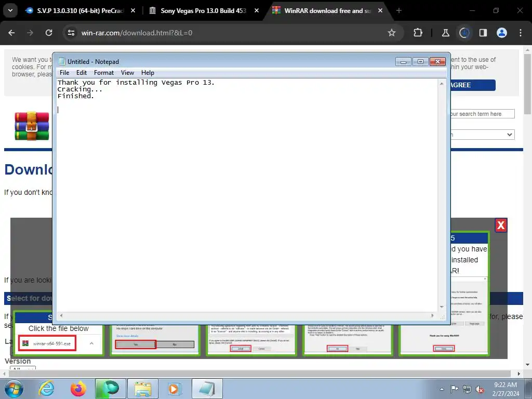The image size is (532, 399).
Task: Open a new browser tab
Action: click(399, 10)
